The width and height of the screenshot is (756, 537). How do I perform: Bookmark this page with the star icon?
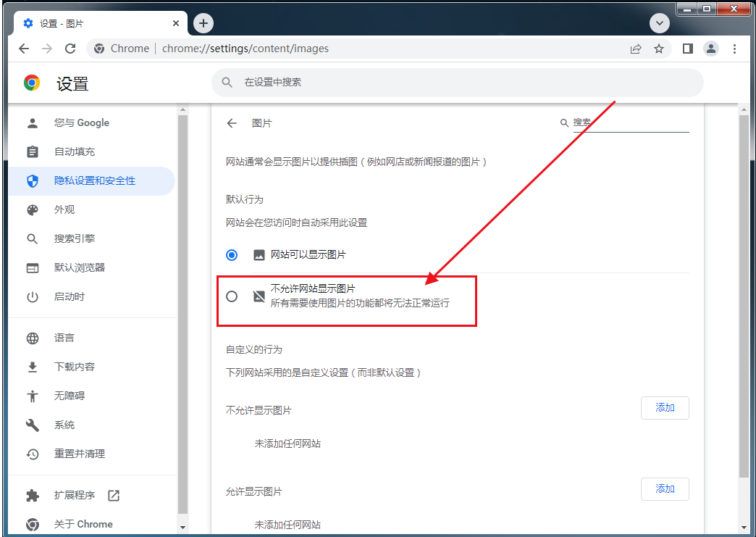point(659,49)
